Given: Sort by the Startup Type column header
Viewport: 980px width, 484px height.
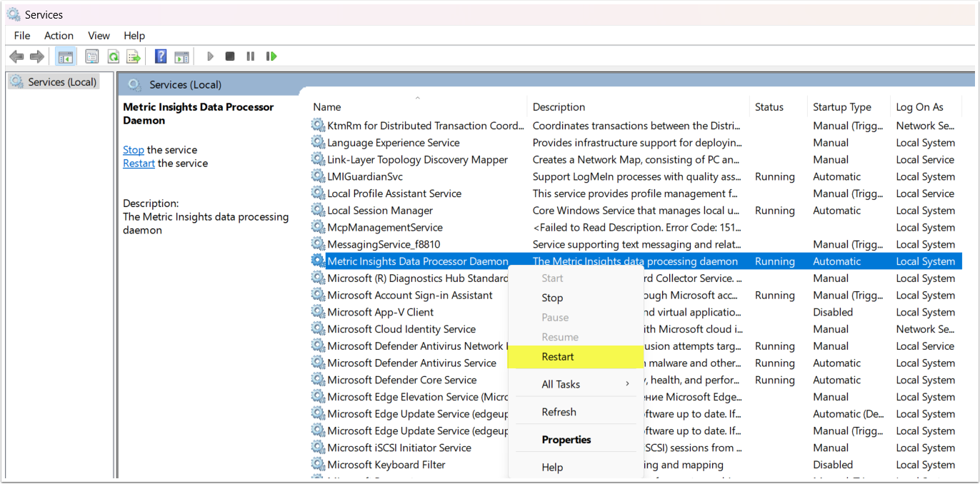Looking at the screenshot, I should coord(841,107).
